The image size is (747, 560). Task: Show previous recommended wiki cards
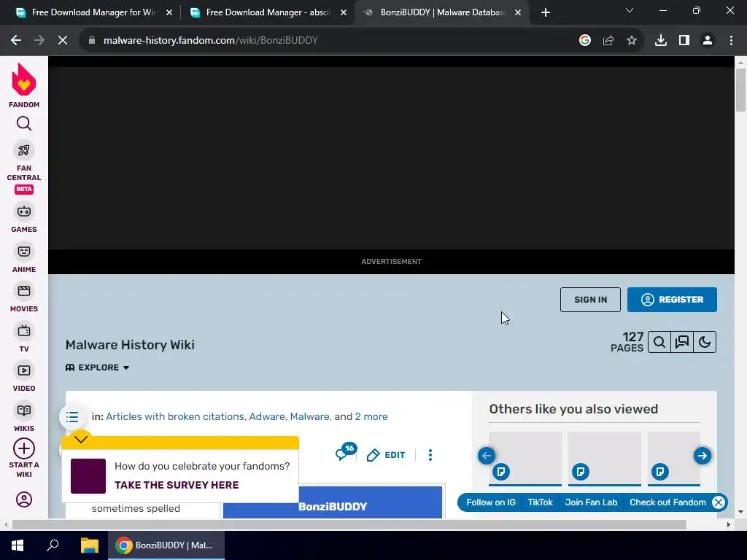click(x=487, y=456)
